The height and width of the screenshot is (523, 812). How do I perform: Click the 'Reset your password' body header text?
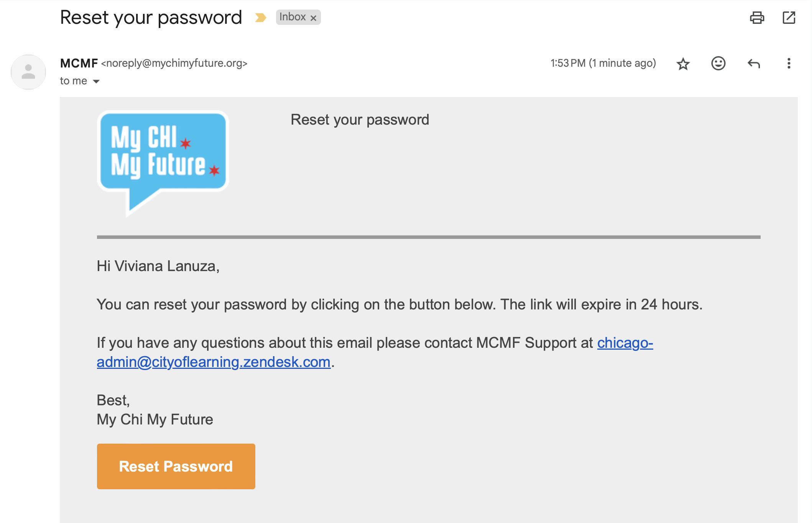tap(360, 120)
